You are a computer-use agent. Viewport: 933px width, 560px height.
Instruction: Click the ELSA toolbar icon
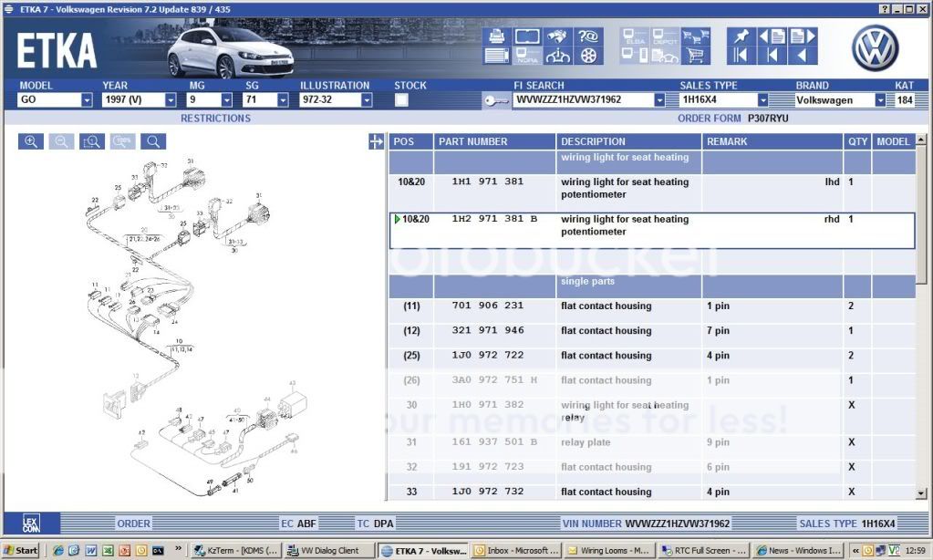point(635,36)
